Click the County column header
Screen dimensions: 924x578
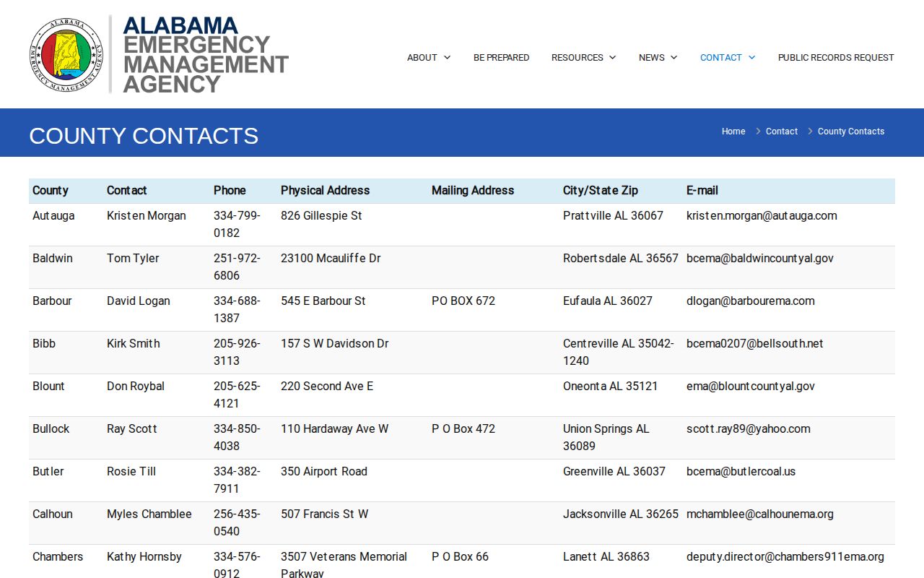pos(51,191)
